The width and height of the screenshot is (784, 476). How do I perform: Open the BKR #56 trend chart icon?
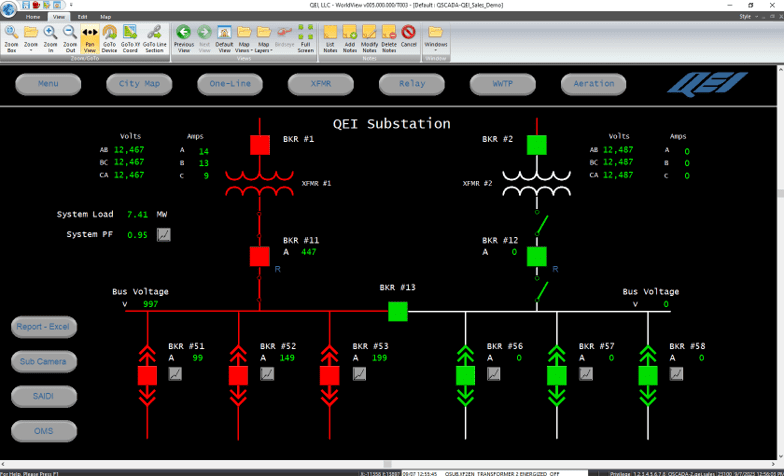coord(494,374)
